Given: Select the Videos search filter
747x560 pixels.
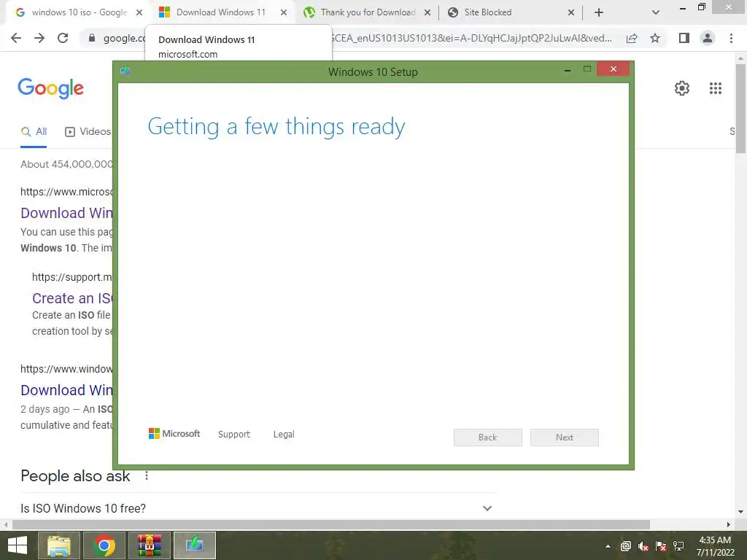Looking at the screenshot, I should tap(88, 131).
